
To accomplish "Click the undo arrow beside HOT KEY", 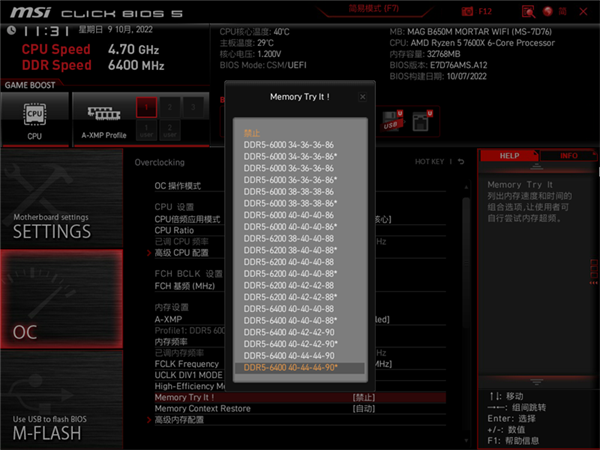I will coord(461,162).
